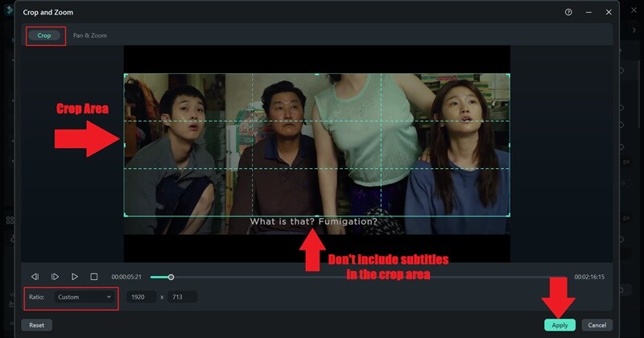Play the video preview
Screen dimensions: 644x338
click(74, 277)
